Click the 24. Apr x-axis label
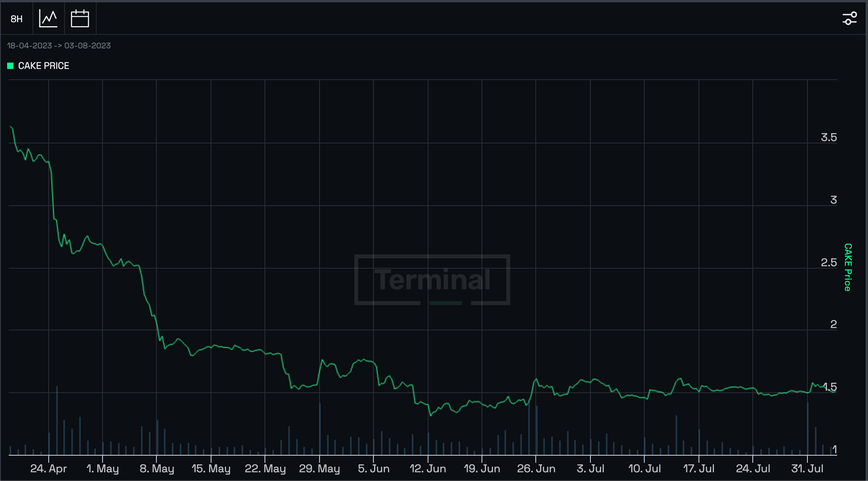The image size is (868, 481). [48, 469]
